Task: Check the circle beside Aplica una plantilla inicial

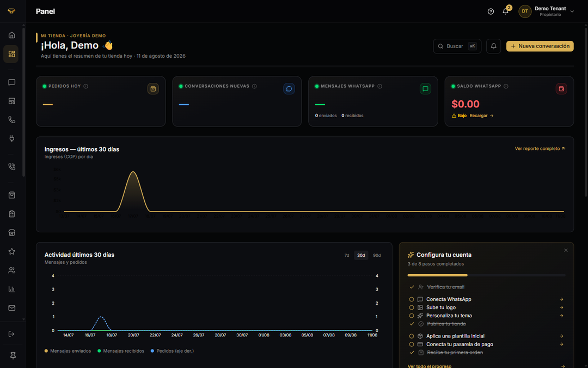Action: (412, 336)
